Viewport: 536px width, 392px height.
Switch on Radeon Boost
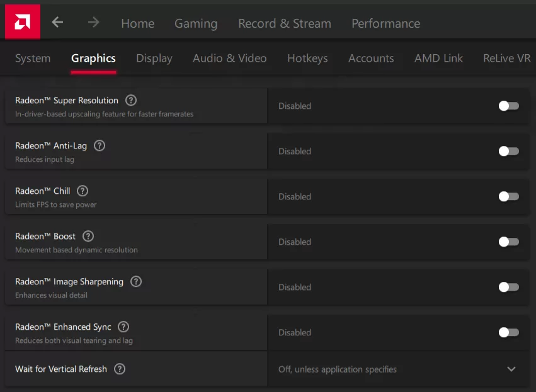pyautogui.click(x=509, y=242)
